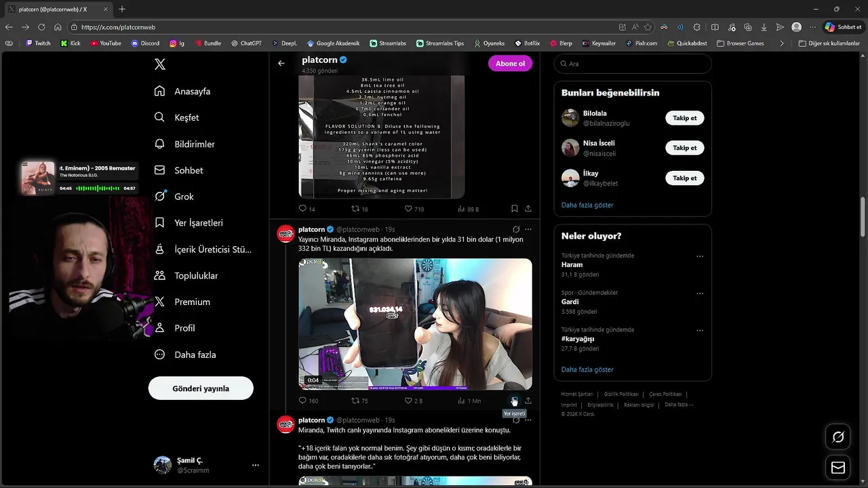Open the X logo home link

pyautogui.click(x=160, y=64)
